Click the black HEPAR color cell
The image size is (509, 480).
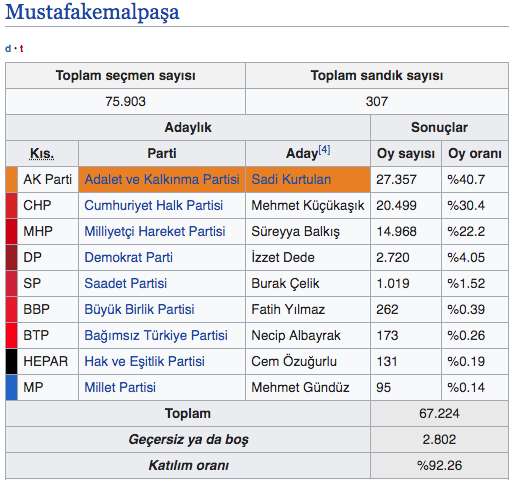coord(12,361)
